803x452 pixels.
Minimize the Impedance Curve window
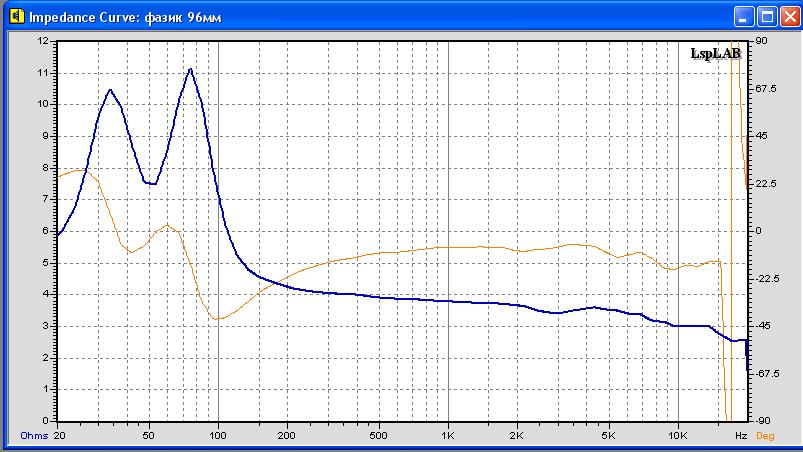click(x=744, y=17)
